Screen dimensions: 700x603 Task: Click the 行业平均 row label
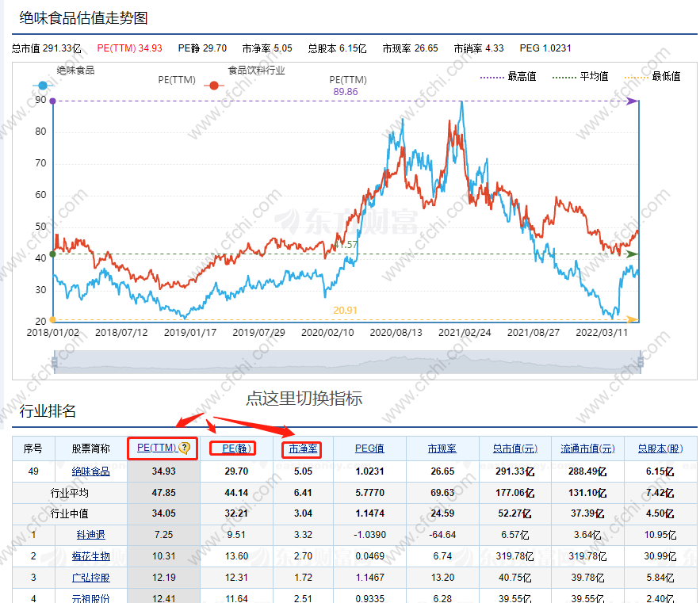tap(69, 493)
